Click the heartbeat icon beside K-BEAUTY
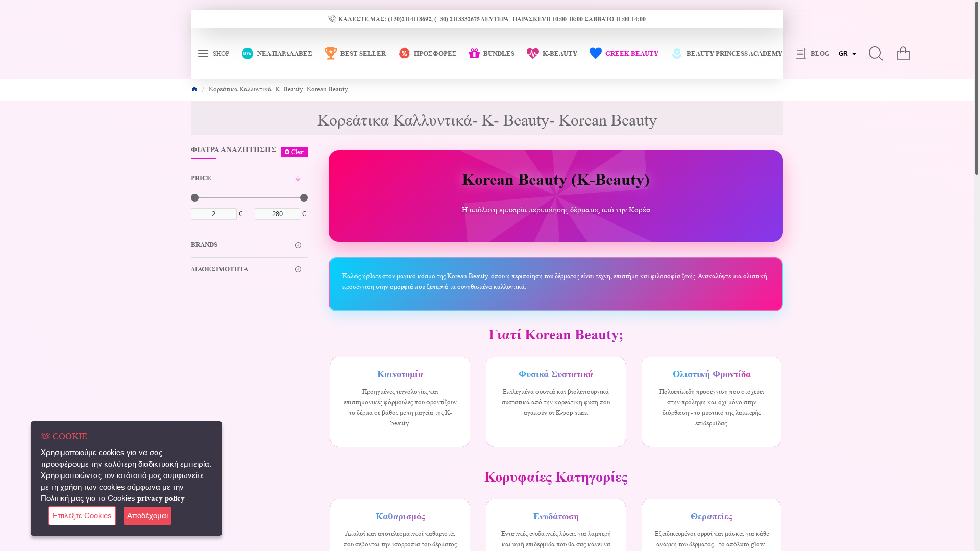The height and width of the screenshot is (551, 980). [533, 54]
